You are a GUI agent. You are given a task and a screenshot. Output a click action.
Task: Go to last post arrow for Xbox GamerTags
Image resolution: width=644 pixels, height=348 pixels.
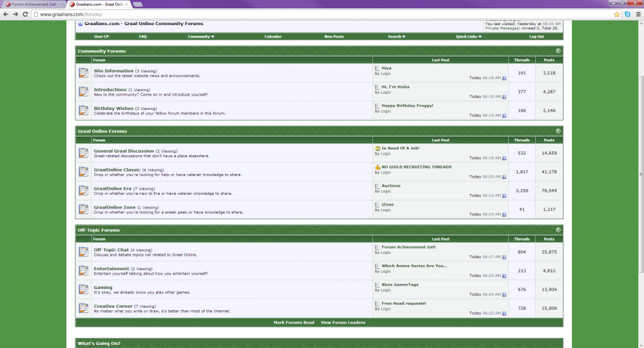504,295
